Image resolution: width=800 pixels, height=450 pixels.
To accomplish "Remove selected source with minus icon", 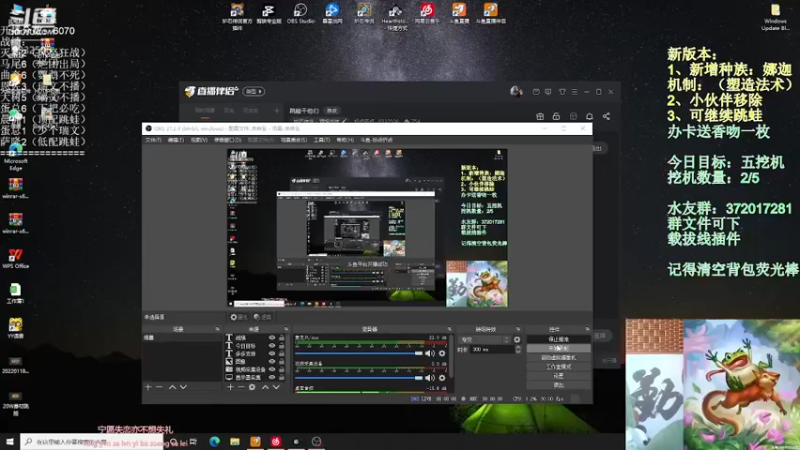I will pos(241,387).
